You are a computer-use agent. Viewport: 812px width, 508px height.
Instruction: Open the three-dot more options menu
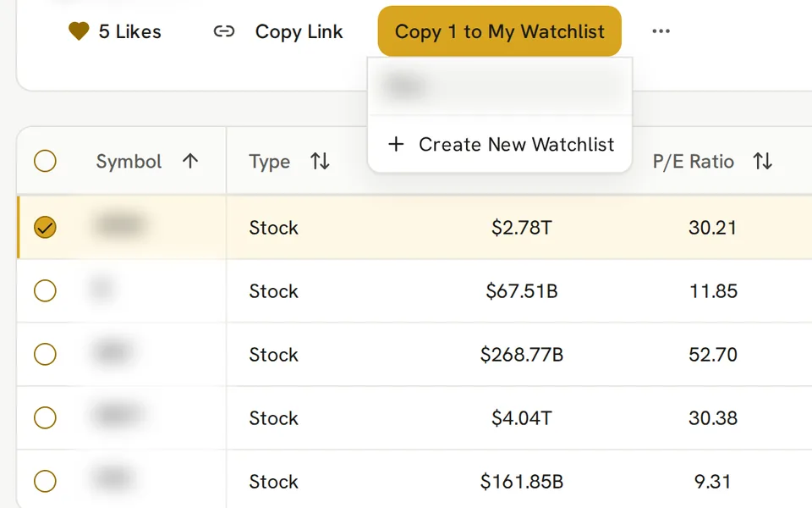pyautogui.click(x=661, y=31)
